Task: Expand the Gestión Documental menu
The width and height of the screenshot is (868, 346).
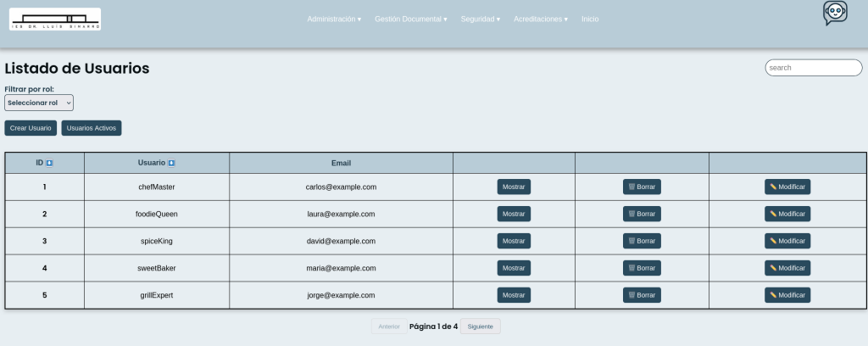Action: (410, 19)
